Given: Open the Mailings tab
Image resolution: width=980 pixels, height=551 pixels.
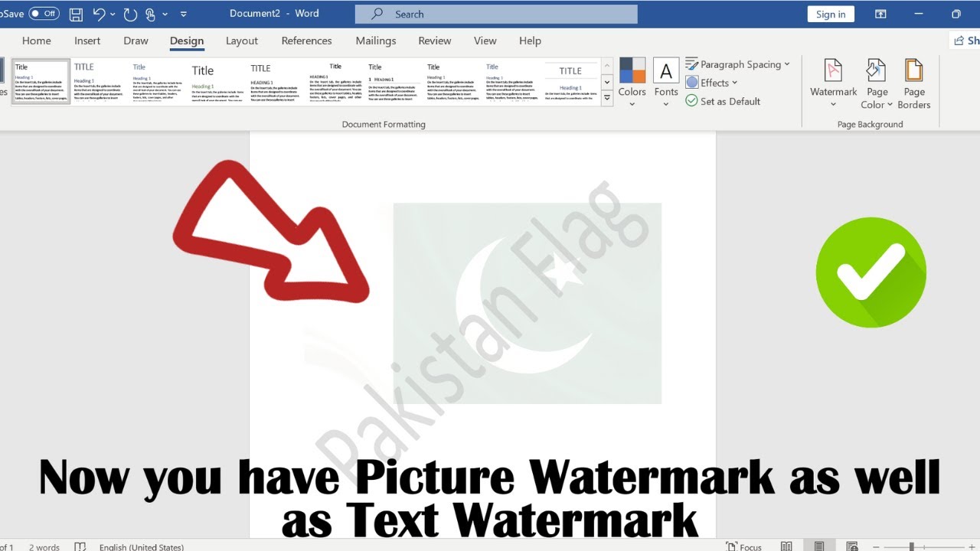Looking at the screenshot, I should (x=376, y=41).
